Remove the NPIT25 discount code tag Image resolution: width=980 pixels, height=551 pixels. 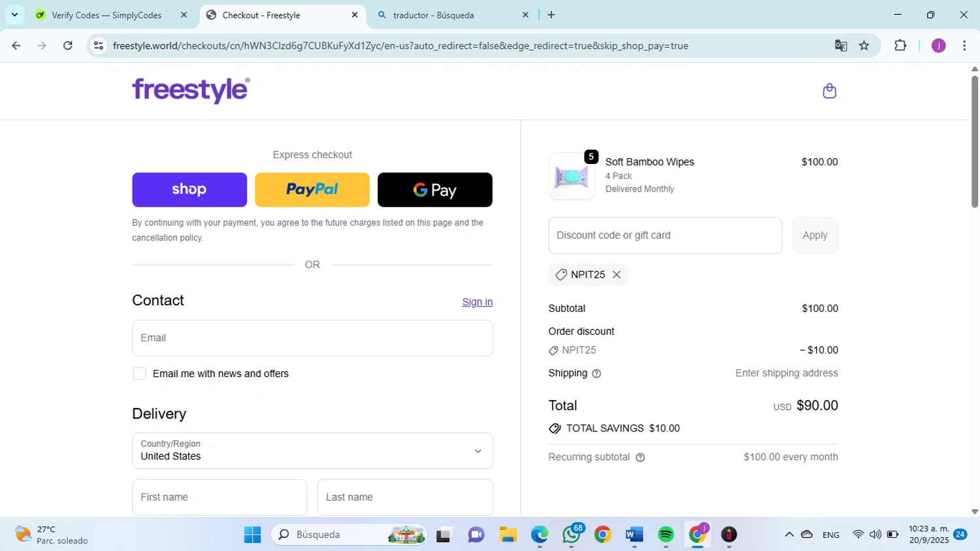click(x=616, y=275)
